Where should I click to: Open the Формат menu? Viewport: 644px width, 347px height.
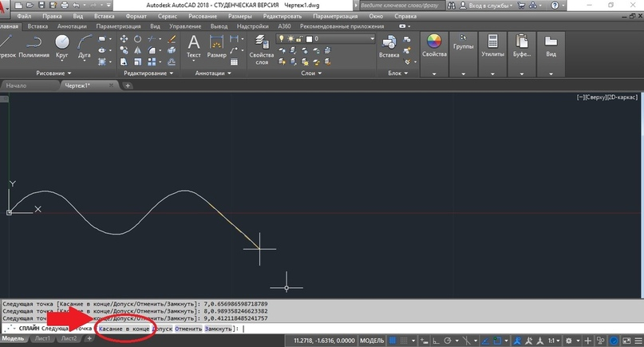136,16
